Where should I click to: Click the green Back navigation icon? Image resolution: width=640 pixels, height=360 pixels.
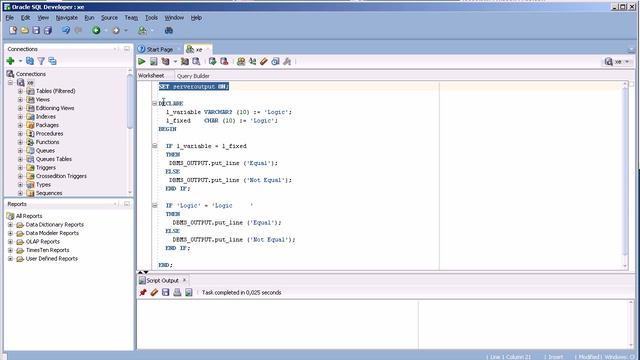click(x=96, y=30)
